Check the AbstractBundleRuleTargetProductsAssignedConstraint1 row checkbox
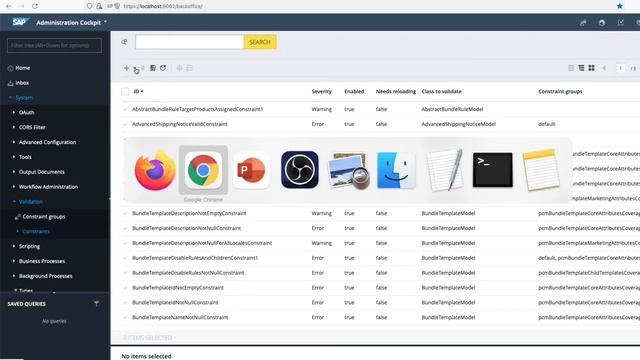Viewport: 640px width, 360px height. coord(125,109)
